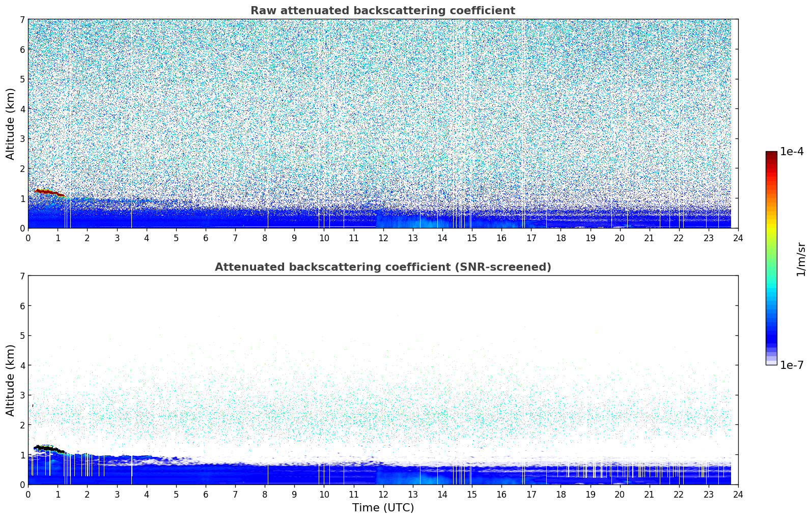Select the Altitude (km) label of the SNR-screened plot
812x519 pixels.
11,380
